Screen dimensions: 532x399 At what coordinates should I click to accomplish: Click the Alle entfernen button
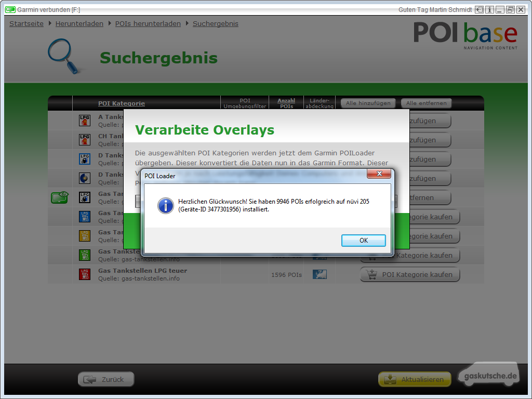[x=427, y=103]
